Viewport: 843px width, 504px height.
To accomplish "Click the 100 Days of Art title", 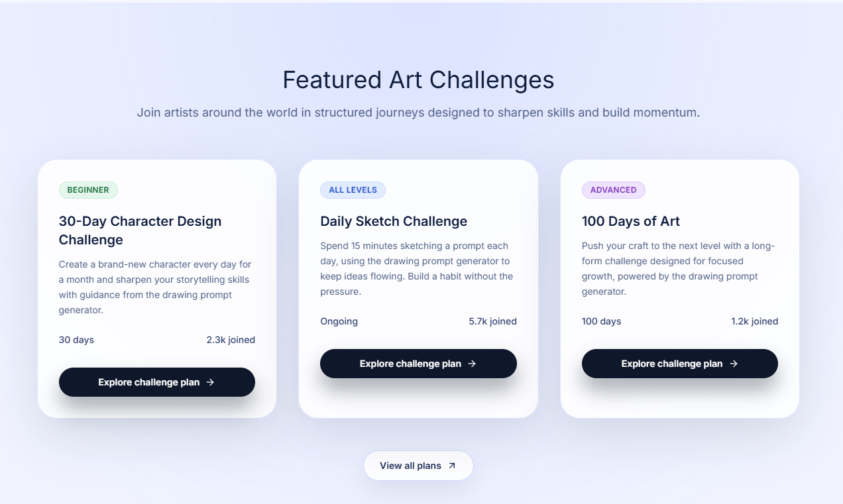I will [x=630, y=221].
